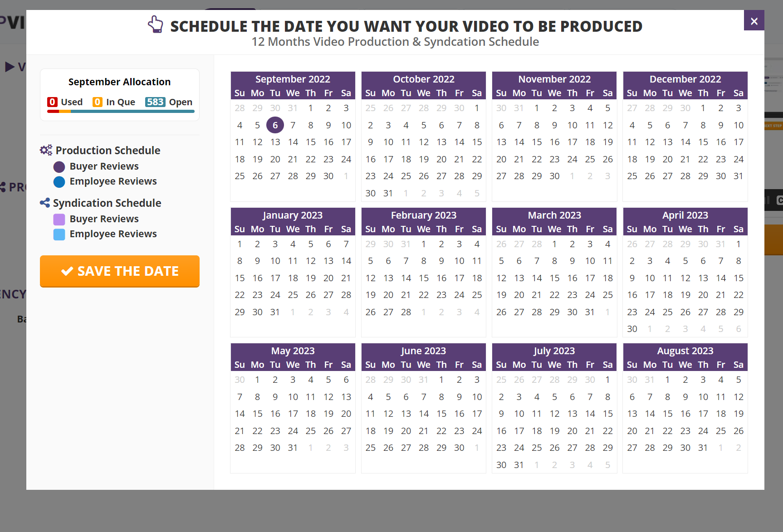This screenshot has height=532, width=783.
Task: Click the teal 583 Open badge
Action: tap(155, 102)
